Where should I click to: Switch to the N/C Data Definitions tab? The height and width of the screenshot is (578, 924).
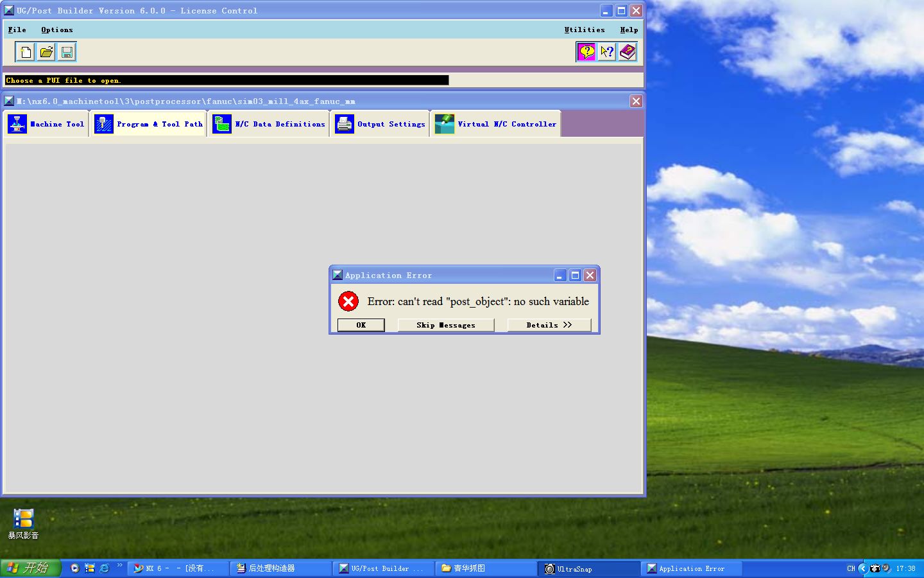click(269, 124)
